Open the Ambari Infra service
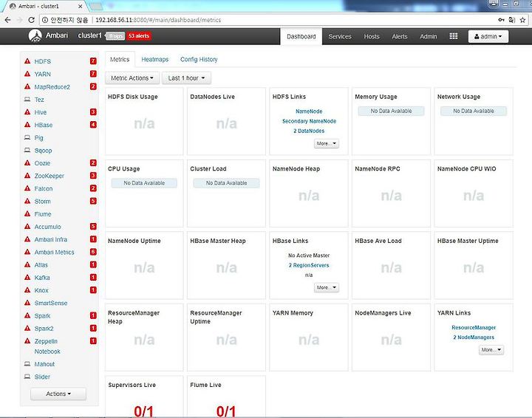This screenshot has width=532, height=418. click(50, 239)
